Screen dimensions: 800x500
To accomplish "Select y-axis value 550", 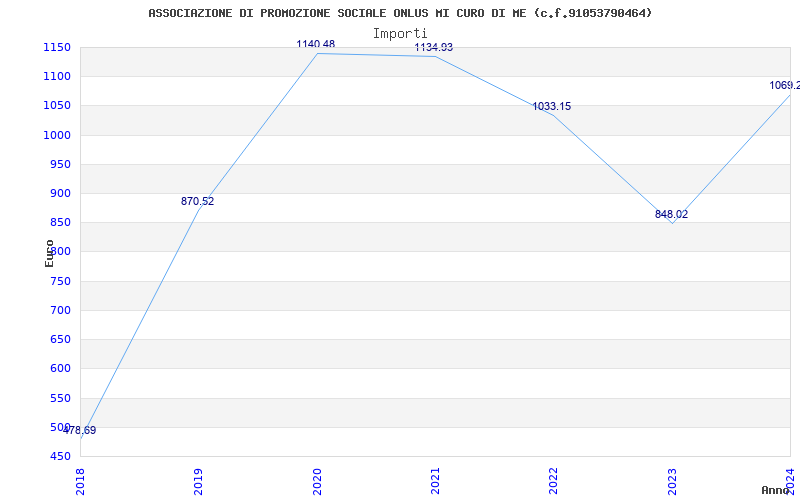I will (61, 398).
